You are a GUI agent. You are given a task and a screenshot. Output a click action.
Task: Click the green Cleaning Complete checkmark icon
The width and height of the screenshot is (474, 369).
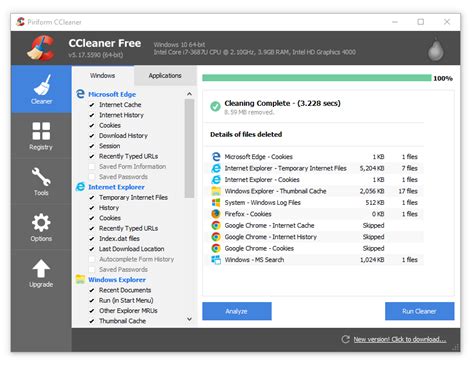point(215,106)
